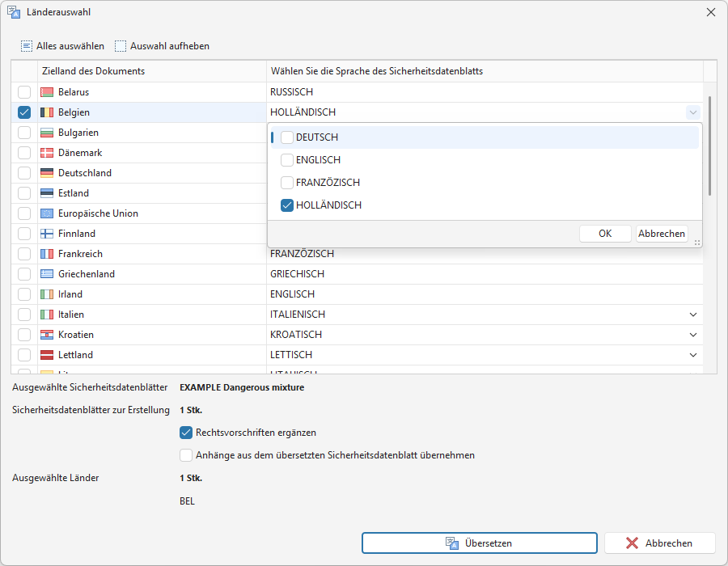Screen dimensions: 728x566
Task: Click the dropdown popup resize grip
Action: [x=697, y=243]
